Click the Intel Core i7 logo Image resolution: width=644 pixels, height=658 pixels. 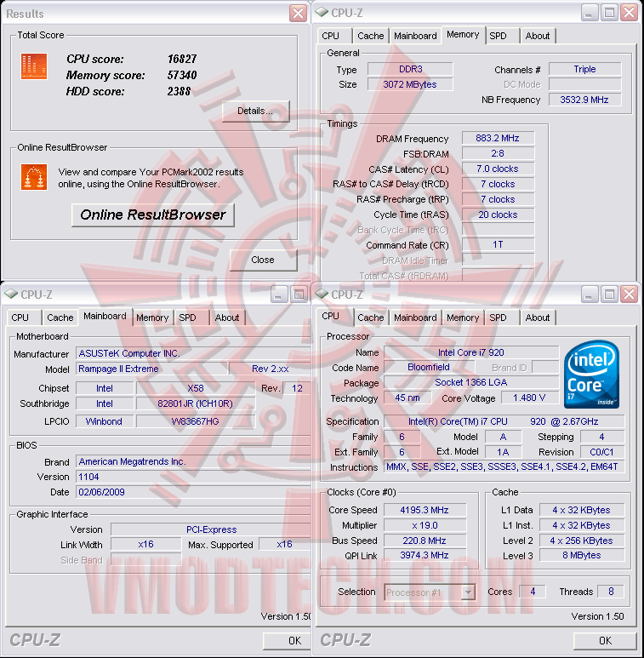(591, 374)
